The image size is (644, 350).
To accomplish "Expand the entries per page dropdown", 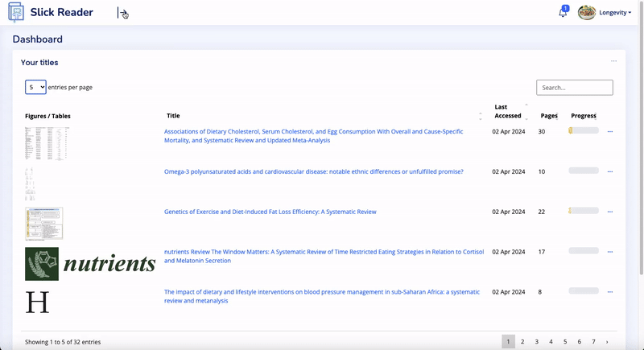I will tap(35, 87).
